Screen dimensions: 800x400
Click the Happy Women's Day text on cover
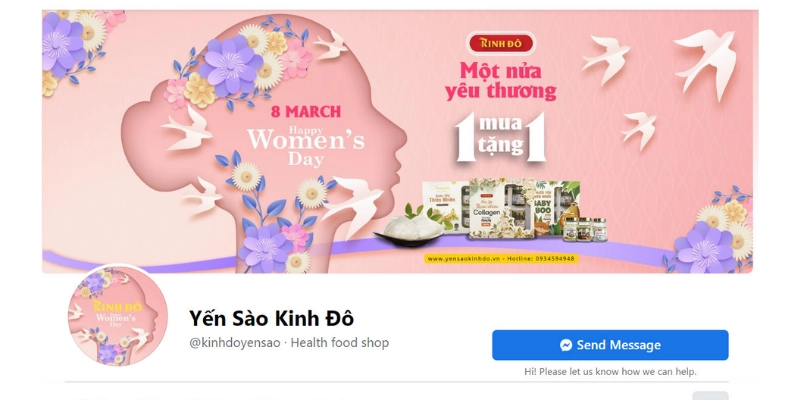306,145
